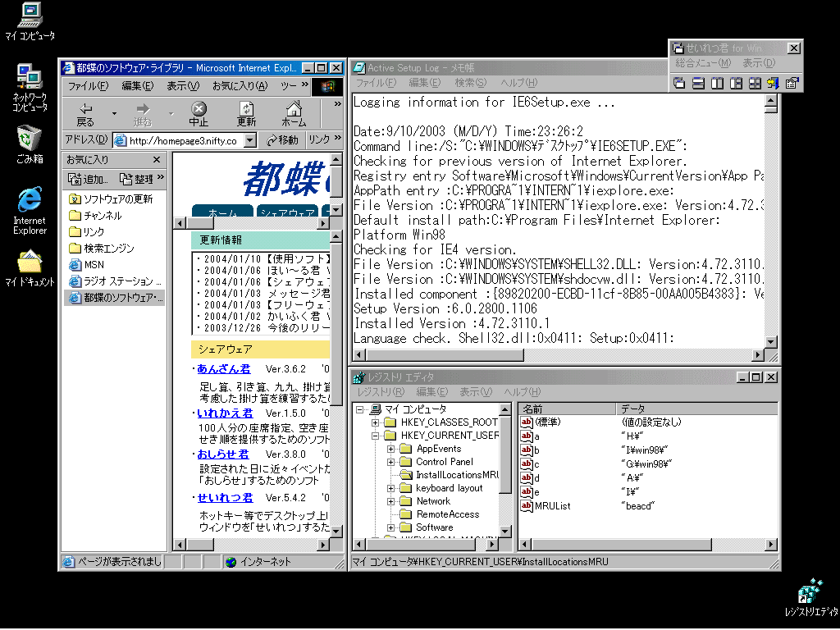Click the four-pane grid tile icon in せいれつ君
The image size is (840, 630).
point(755,83)
